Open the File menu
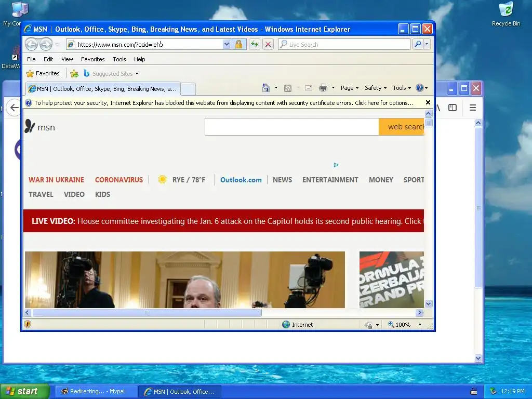This screenshot has height=399, width=532. [31, 59]
